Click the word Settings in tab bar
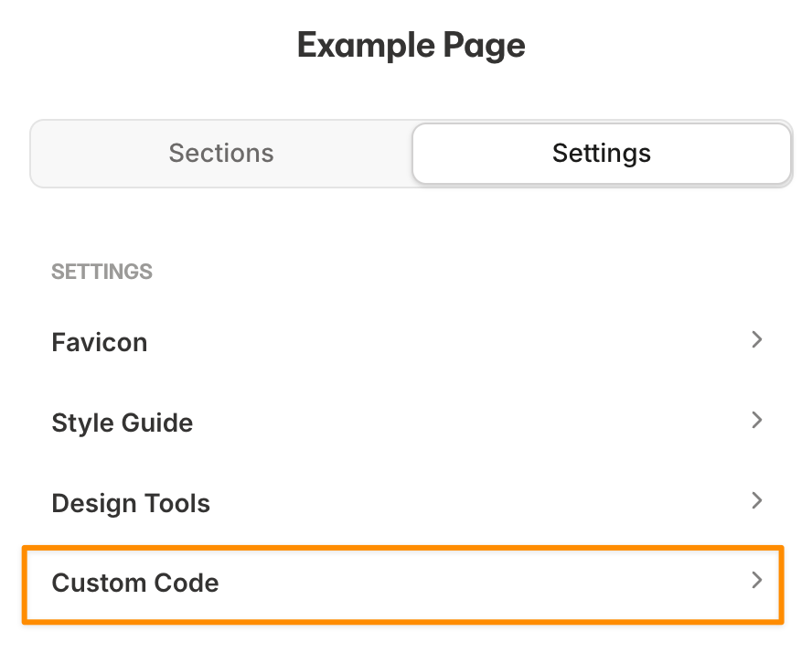This screenshot has height=664, width=812. coord(601,153)
